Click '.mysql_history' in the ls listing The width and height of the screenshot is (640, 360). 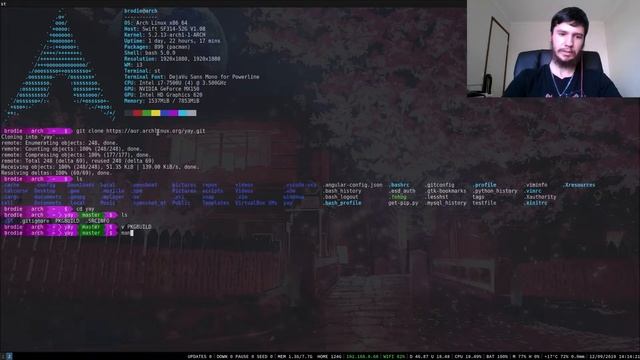pos(445,203)
